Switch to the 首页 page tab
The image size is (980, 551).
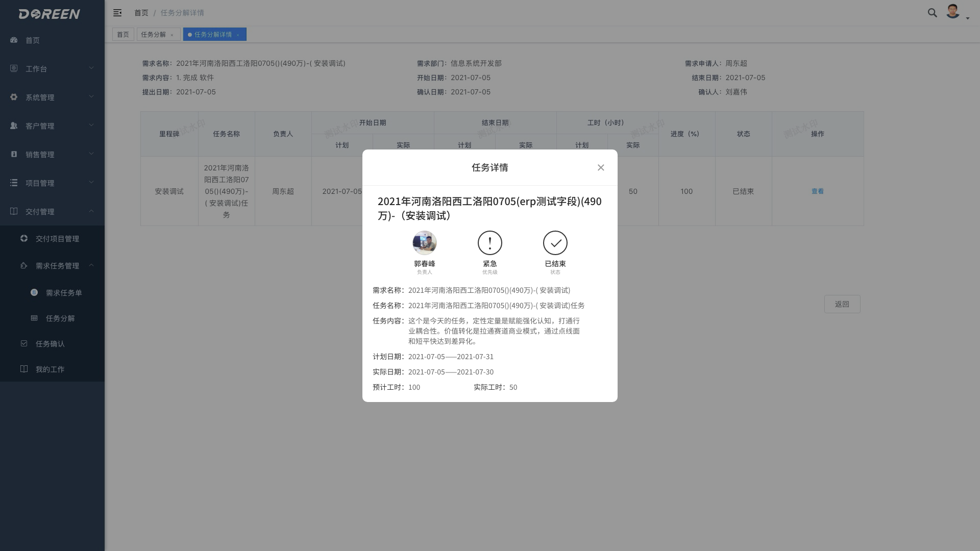pyautogui.click(x=123, y=34)
